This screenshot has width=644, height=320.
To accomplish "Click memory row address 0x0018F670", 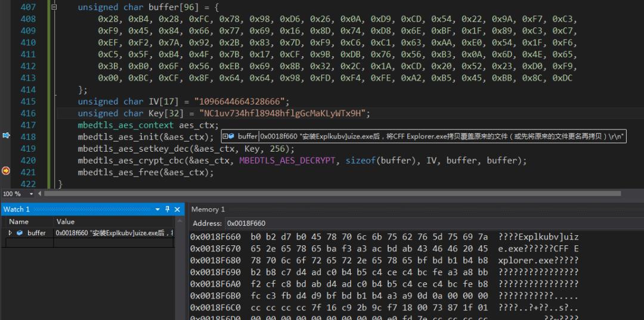I will click(215, 249).
